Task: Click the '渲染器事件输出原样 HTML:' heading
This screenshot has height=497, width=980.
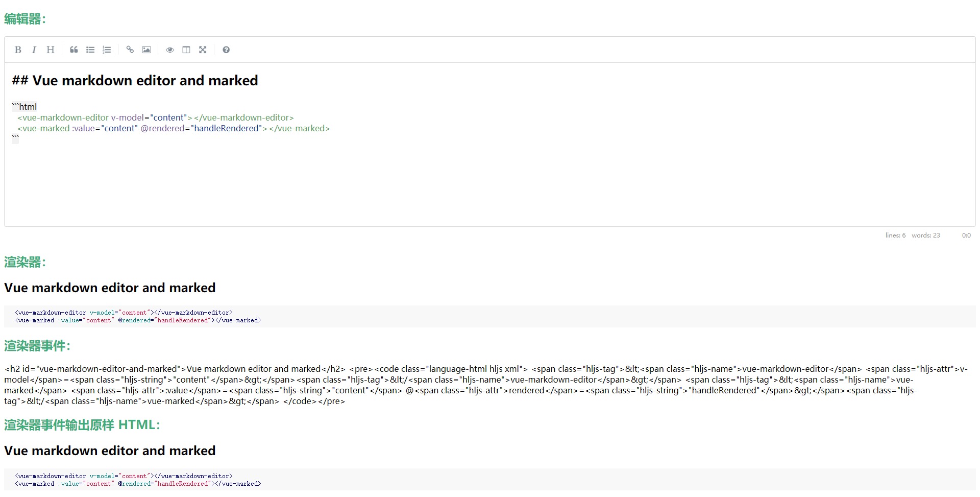Action: (x=82, y=425)
